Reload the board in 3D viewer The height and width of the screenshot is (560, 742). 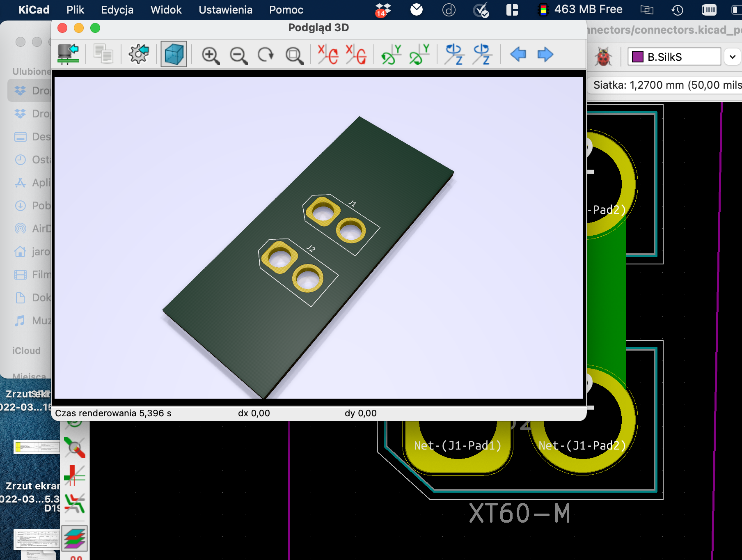pyautogui.click(x=68, y=54)
